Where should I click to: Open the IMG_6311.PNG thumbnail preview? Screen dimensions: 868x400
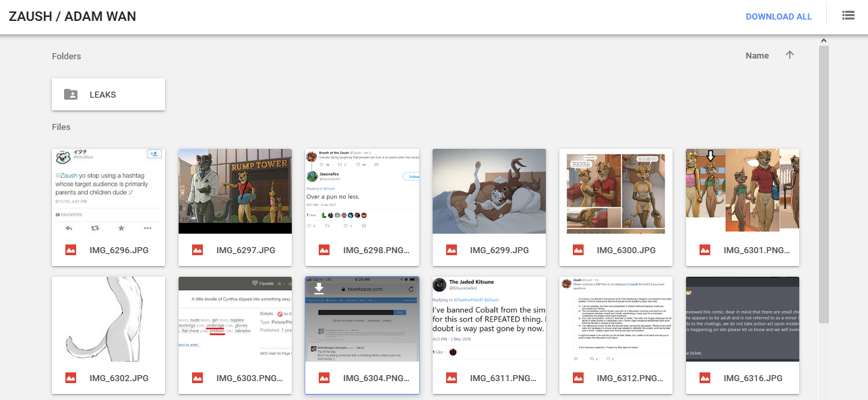[489, 319]
